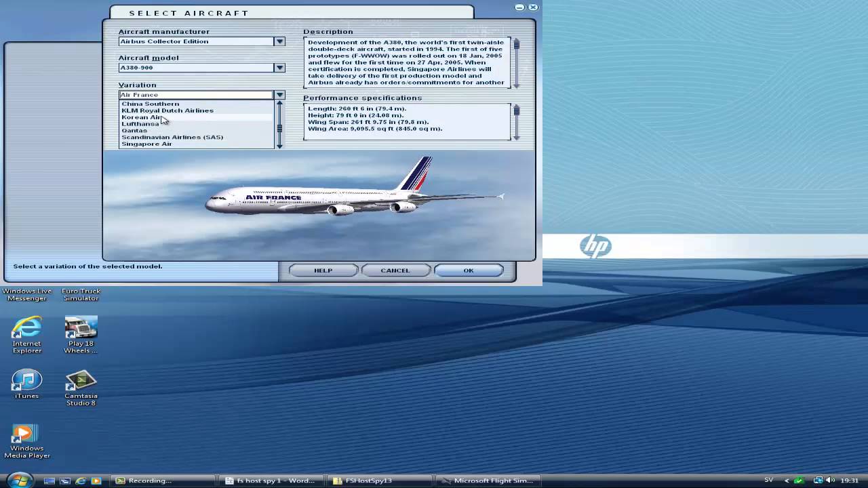Choose Lufthansa from variation list
868x488 pixels.
140,124
